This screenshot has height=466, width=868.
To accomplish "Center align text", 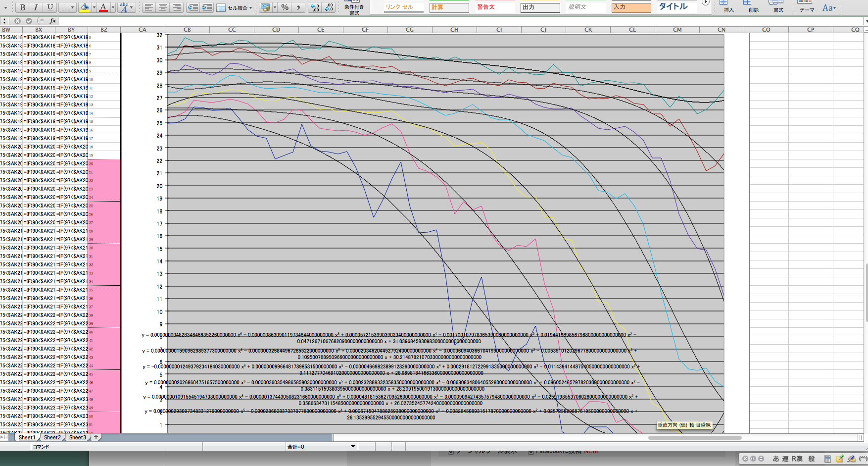I will point(162,7).
